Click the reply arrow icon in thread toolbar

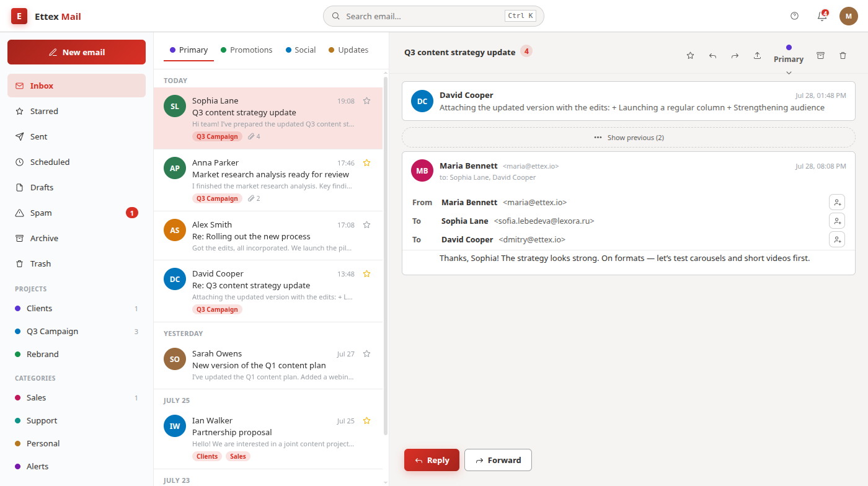[x=712, y=56]
